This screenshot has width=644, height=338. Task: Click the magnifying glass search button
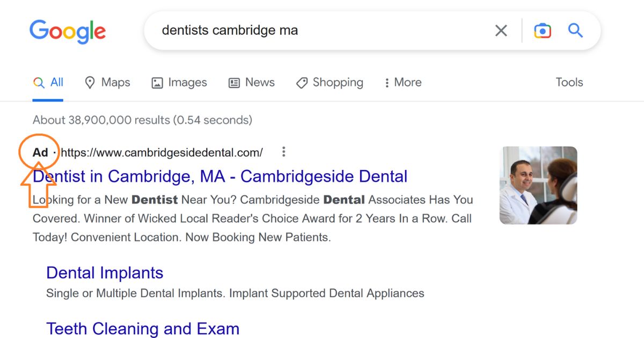575,31
